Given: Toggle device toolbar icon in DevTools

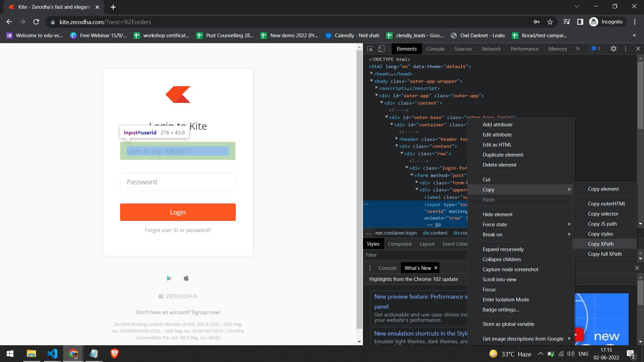Looking at the screenshot, I should coord(381,49).
